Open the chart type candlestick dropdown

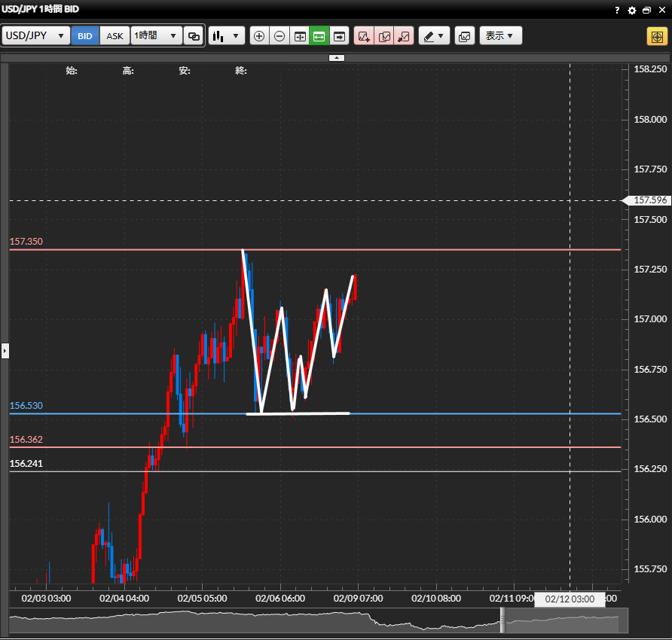point(227,36)
